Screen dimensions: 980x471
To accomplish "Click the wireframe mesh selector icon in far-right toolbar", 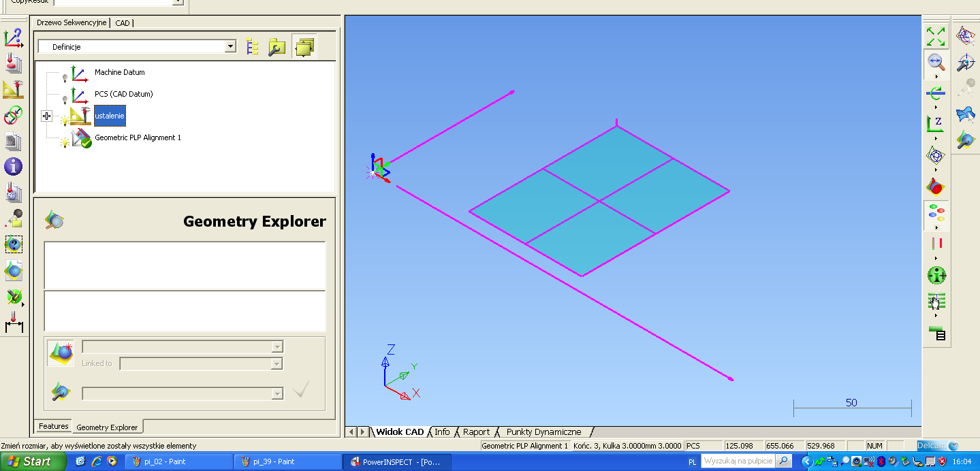I will coord(965,35).
